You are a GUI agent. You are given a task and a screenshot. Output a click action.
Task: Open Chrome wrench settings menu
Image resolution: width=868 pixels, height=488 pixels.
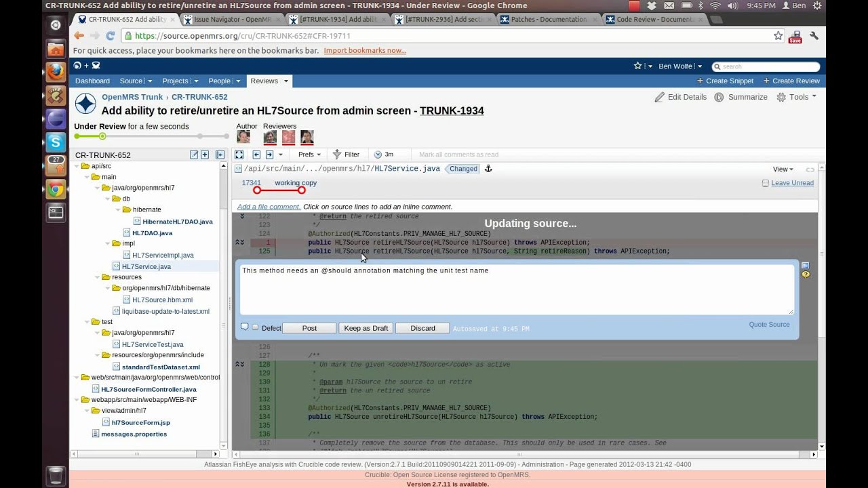814,36
